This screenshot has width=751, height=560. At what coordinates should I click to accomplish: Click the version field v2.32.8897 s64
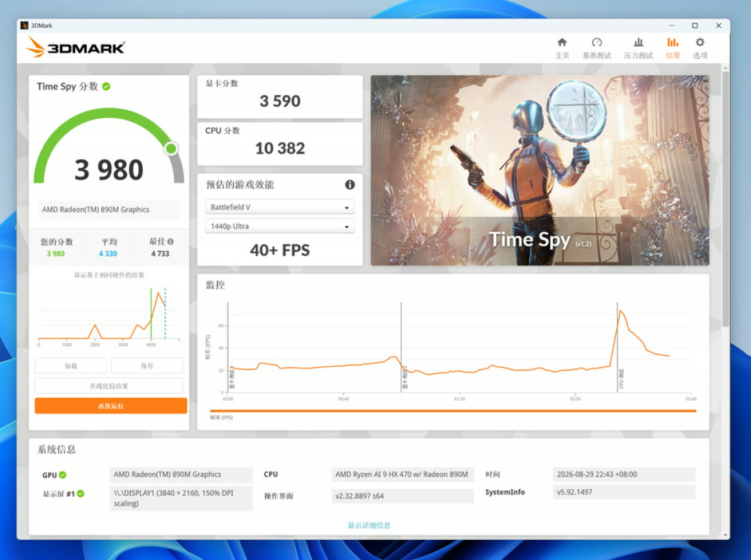pyautogui.click(x=403, y=496)
